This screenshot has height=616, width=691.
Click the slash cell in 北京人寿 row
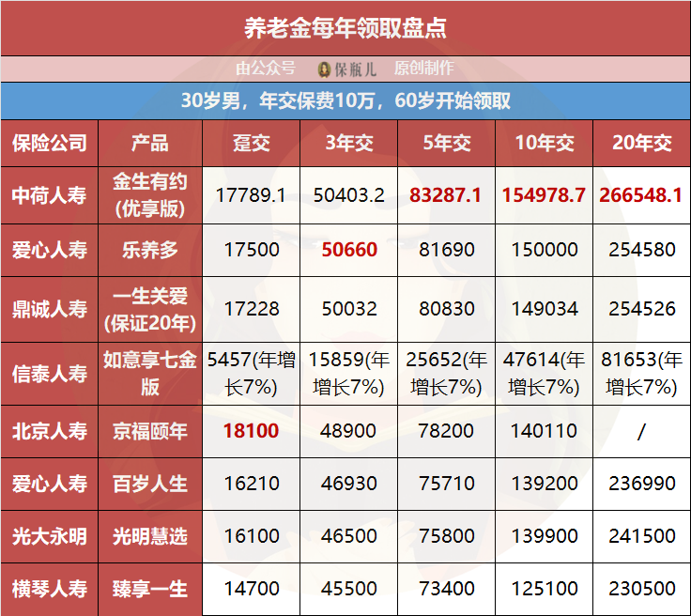tap(642, 431)
